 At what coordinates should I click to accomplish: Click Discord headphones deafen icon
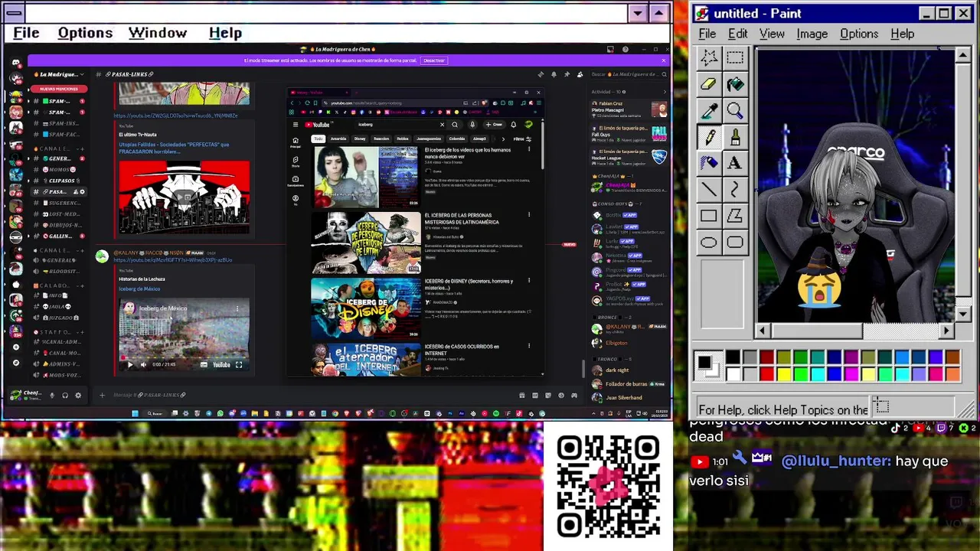click(65, 395)
